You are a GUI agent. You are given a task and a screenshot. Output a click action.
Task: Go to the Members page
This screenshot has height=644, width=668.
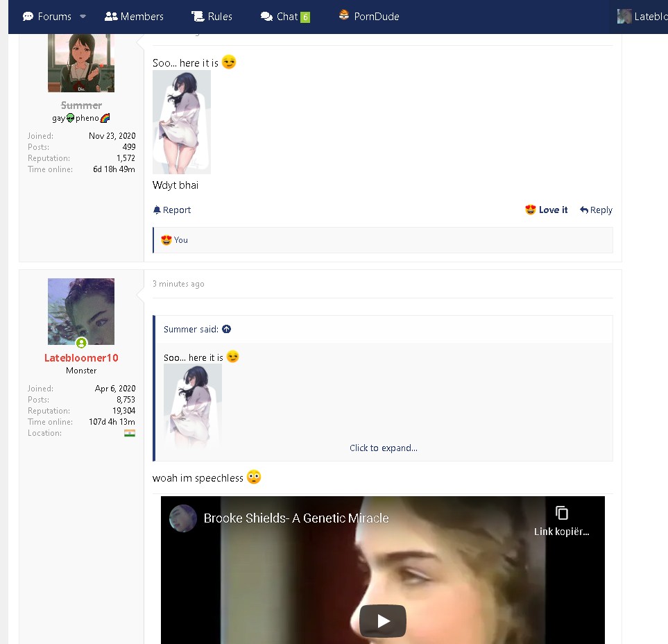pos(134,17)
